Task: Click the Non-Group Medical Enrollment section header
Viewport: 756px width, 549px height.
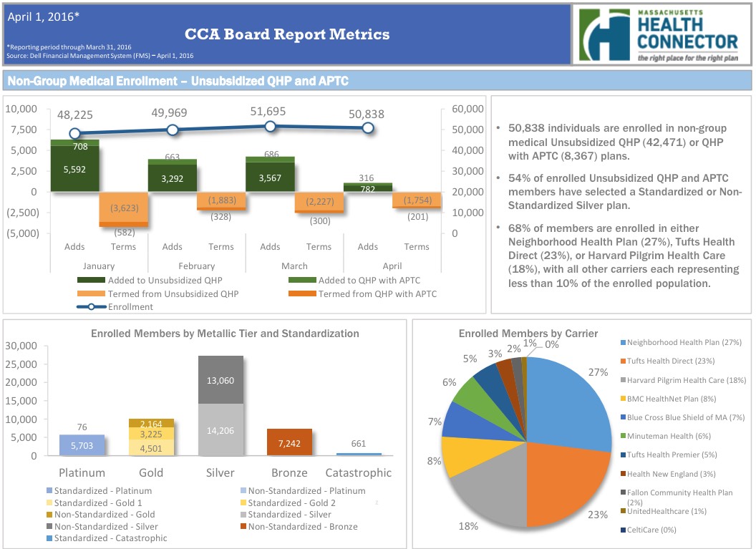Action: click(x=178, y=81)
